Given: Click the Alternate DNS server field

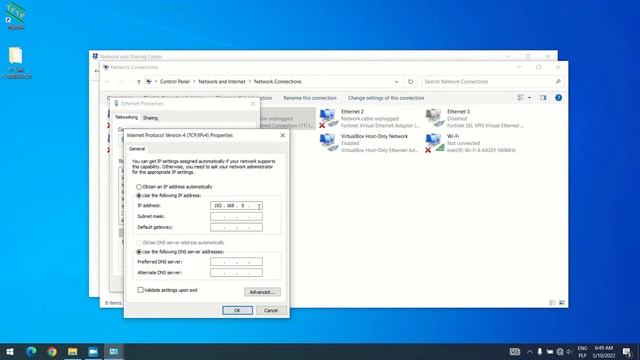Looking at the screenshot, I should (x=236, y=273).
